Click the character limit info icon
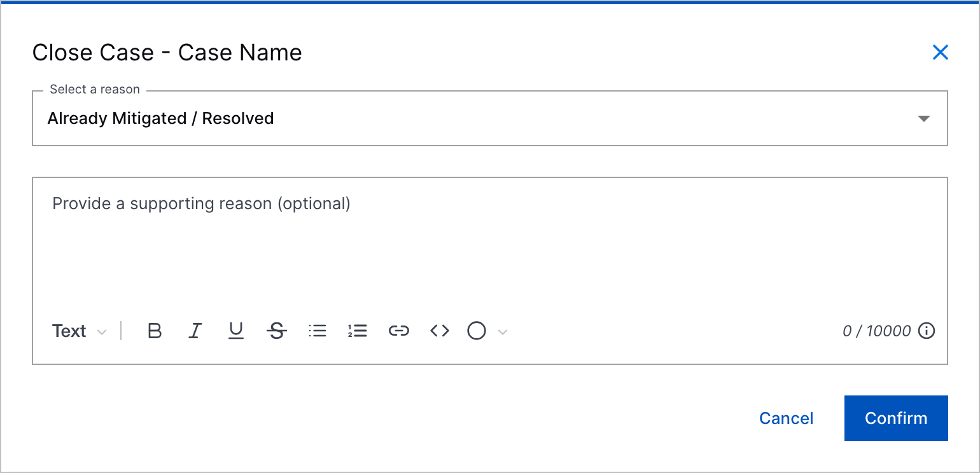Screen dimensions: 980x473 [927, 331]
